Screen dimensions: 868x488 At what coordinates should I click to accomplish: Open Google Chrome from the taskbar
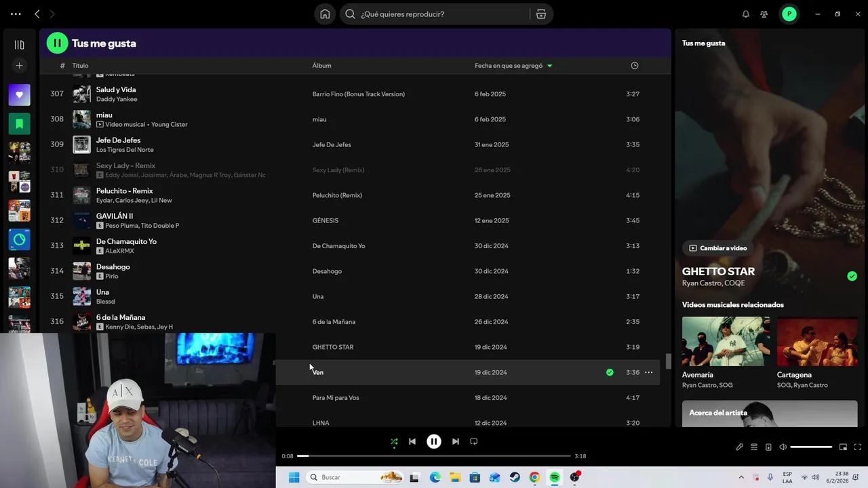point(534,477)
